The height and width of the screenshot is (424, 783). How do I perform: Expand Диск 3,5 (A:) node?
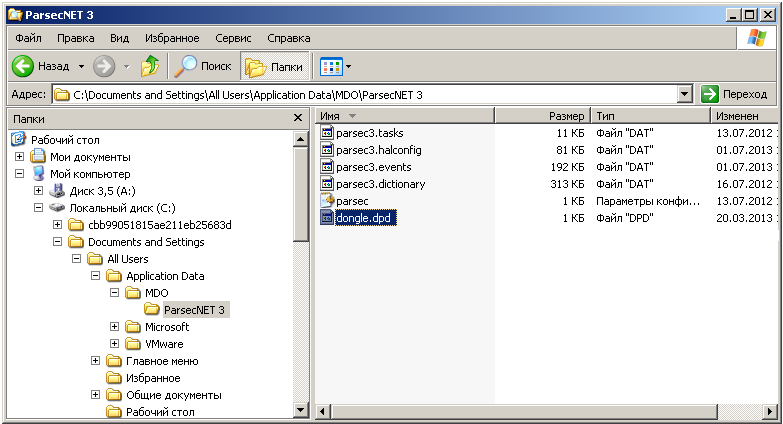pyautogui.click(x=38, y=191)
